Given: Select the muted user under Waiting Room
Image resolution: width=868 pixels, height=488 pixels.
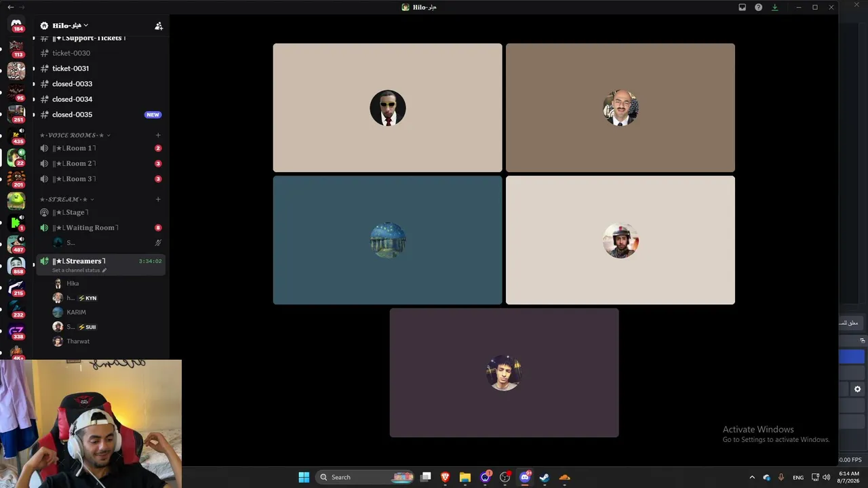Looking at the screenshot, I should (108, 243).
